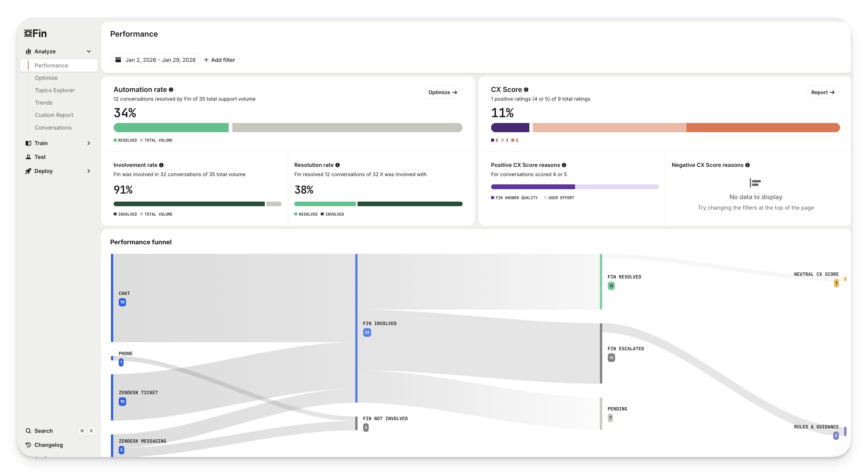Viewport: 868px width, 474px height.
Task: Go to the Trends page
Action: tap(43, 103)
